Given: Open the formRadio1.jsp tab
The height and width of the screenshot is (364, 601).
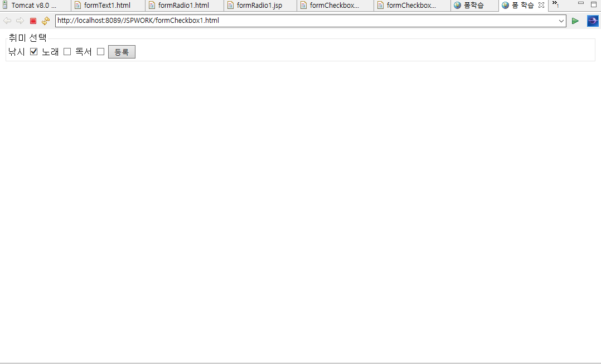Looking at the screenshot, I should coord(259,6).
